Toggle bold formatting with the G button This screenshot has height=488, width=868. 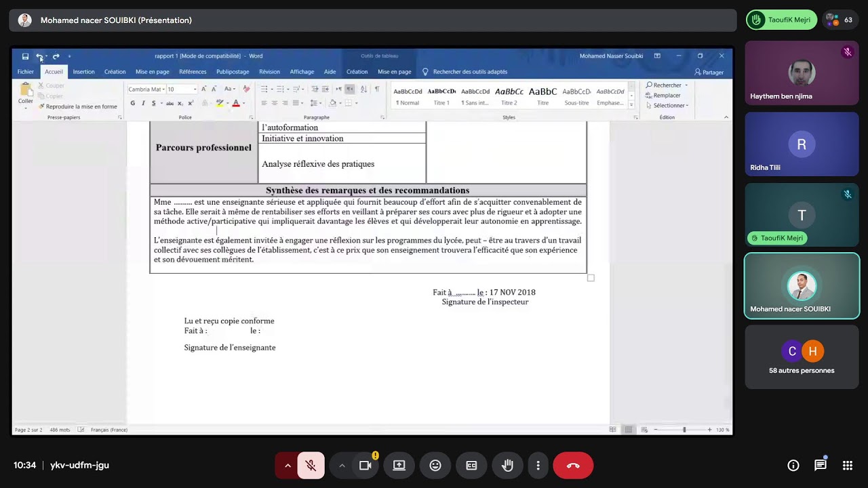click(x=133, y=103)
